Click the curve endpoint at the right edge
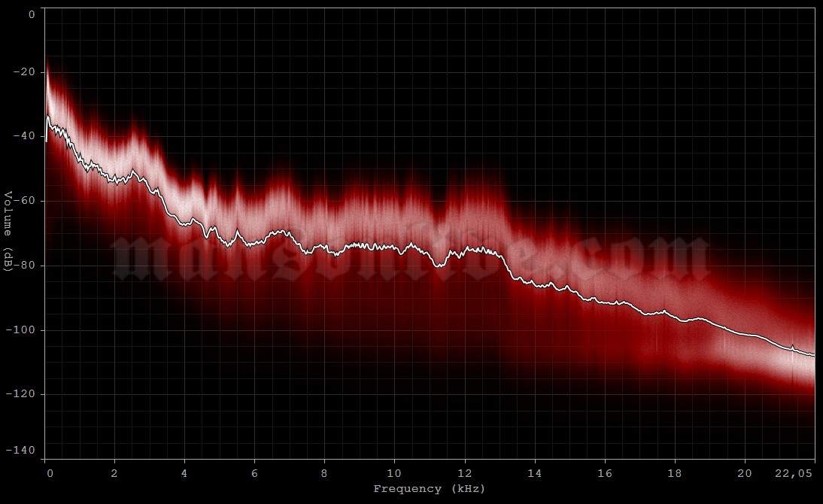 [x=812, y=355]
